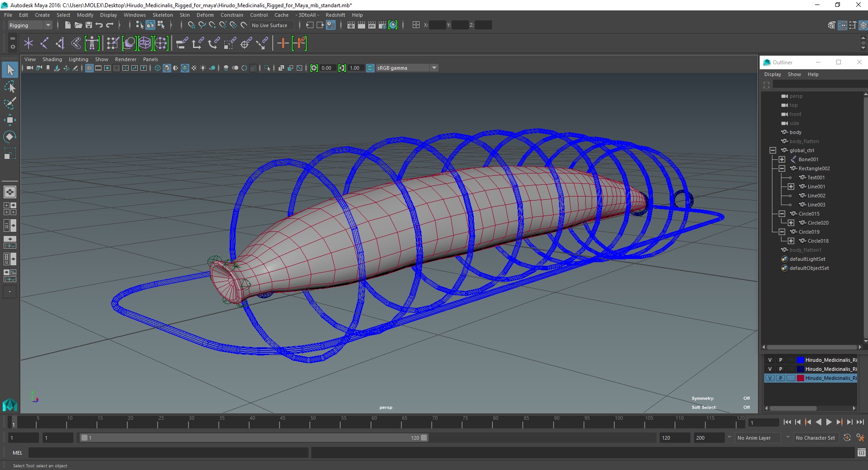Image resolution: width=868 pixels, height=470 pixels.
Task: Click the MEL command line input field
Action: tap(169, 452)
